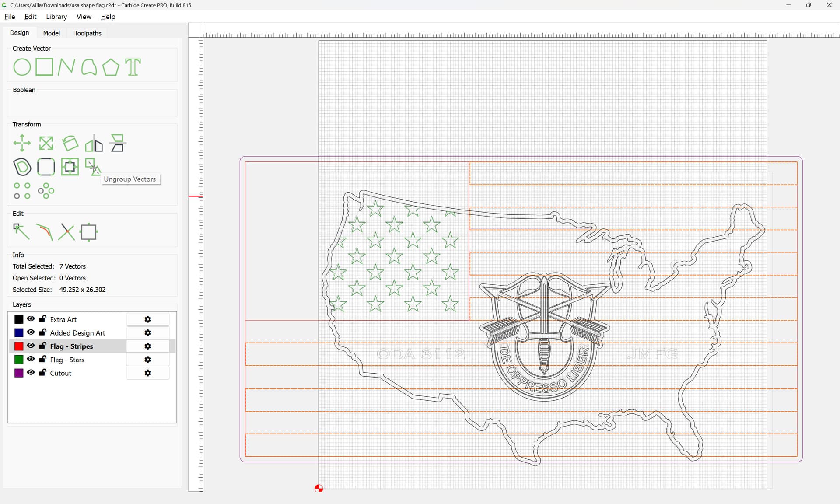This screenshot has width=840, height=504.
Task: Open the View menu
Action: [84, 17]
